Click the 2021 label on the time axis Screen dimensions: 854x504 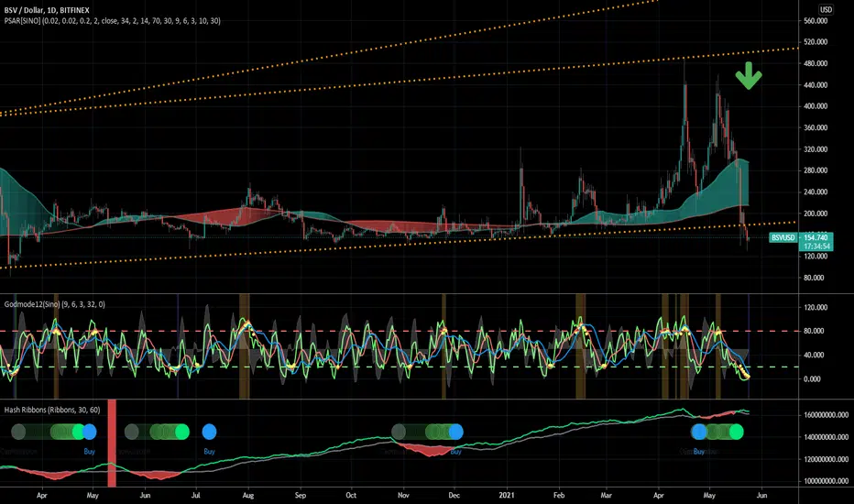[507, 495]
